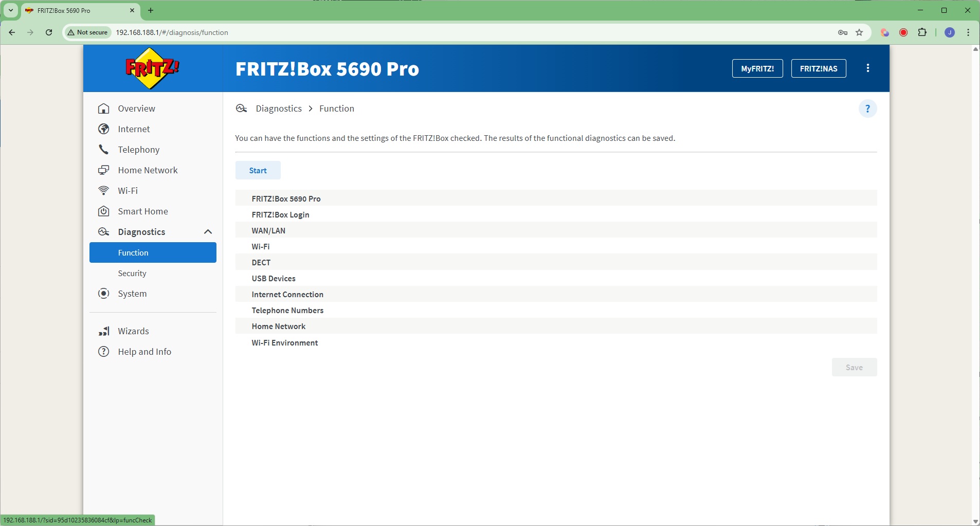This screenshot has height=526, width=980.
Task: Click the Internet Connection row
Action: pos(556,294)
